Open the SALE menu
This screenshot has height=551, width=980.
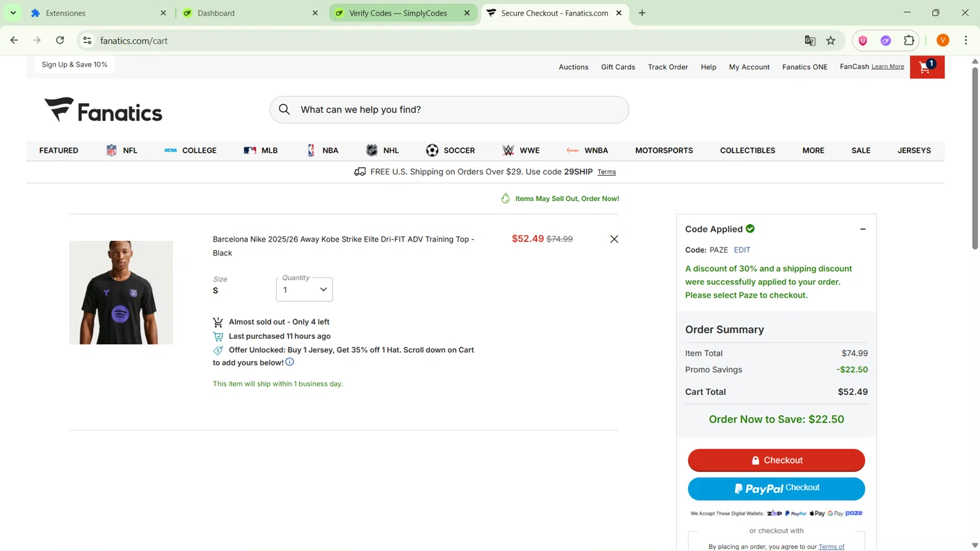tap(861, 151)
